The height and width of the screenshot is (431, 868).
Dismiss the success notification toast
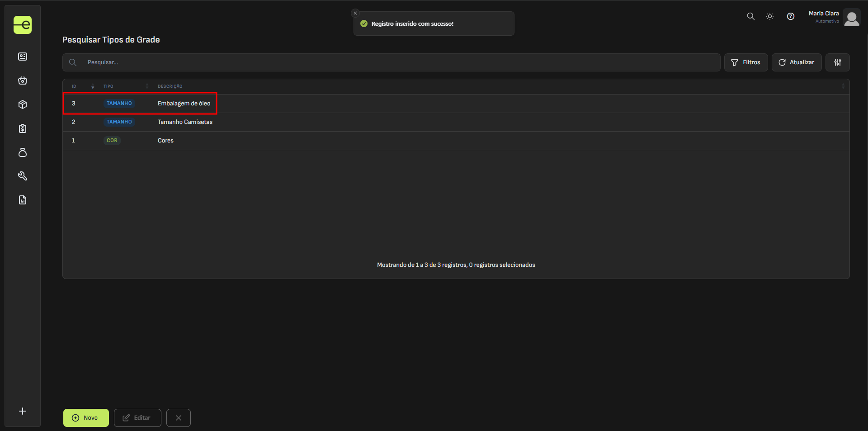355,13
